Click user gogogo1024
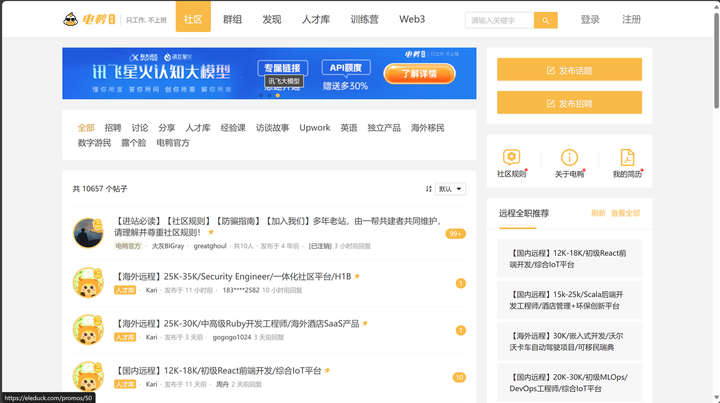 pos(232,337)
